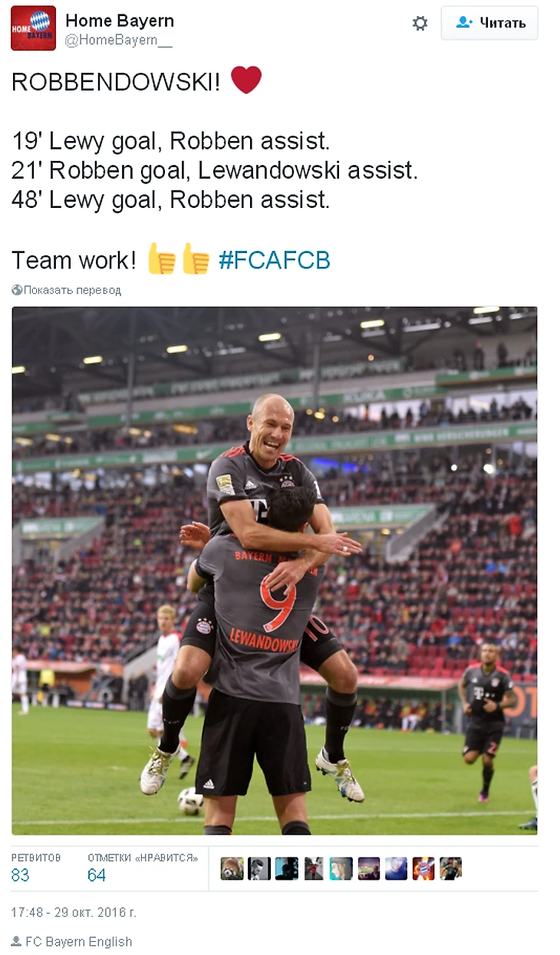The image size is (560, 955).
Task: Open the tweet timestamp 17:48 - 29 окт. 2016
Action: coord(74,913)
